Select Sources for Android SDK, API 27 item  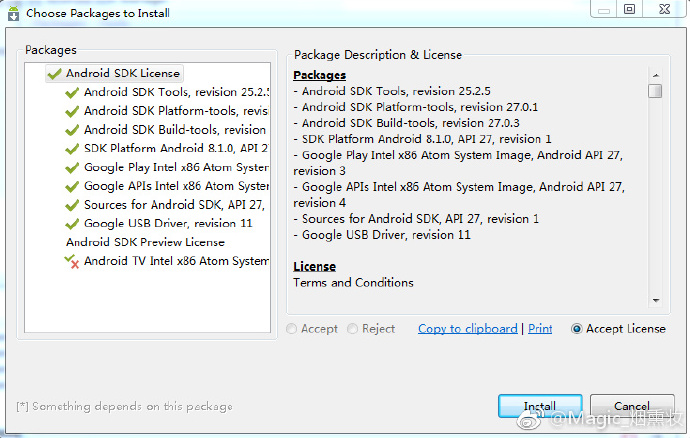tap(174, 205)
